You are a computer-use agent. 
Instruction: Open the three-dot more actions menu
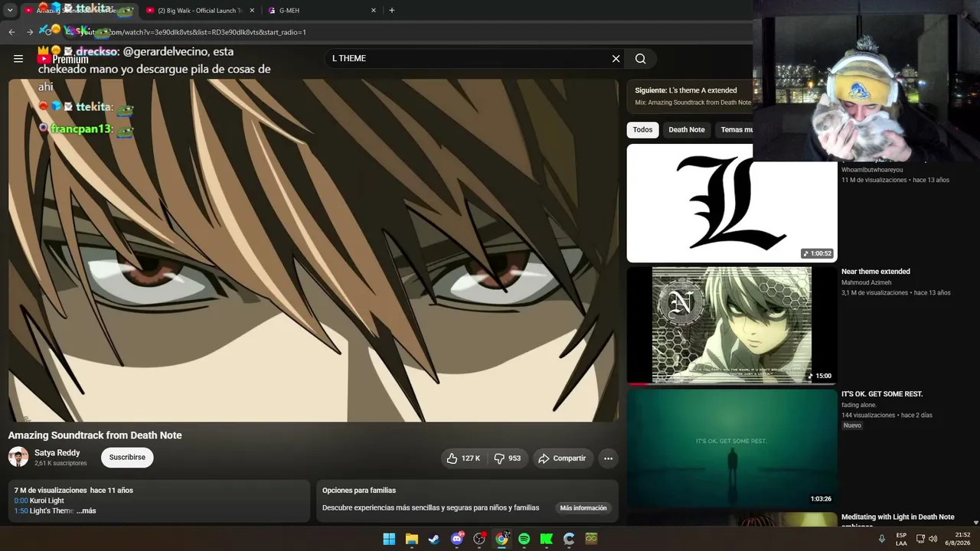point(608,458)
